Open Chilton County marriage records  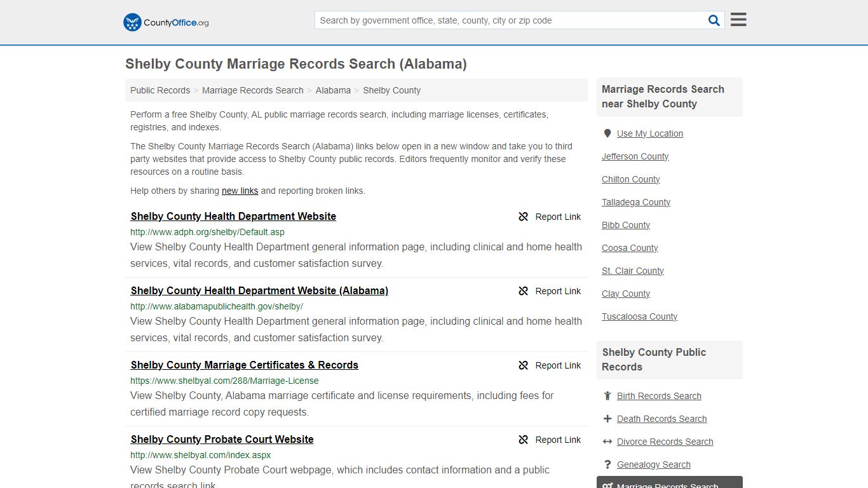(x=630, y=179)
